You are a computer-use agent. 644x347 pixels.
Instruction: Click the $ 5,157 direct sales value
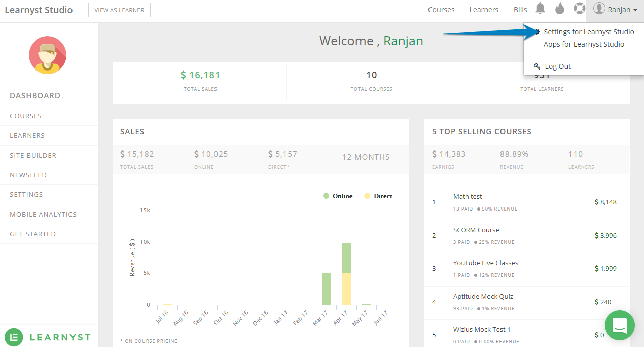(283, 154)
